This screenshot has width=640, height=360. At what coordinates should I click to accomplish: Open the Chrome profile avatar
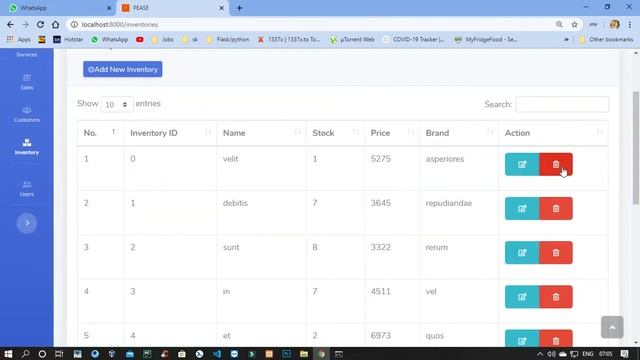coord(614,24)
